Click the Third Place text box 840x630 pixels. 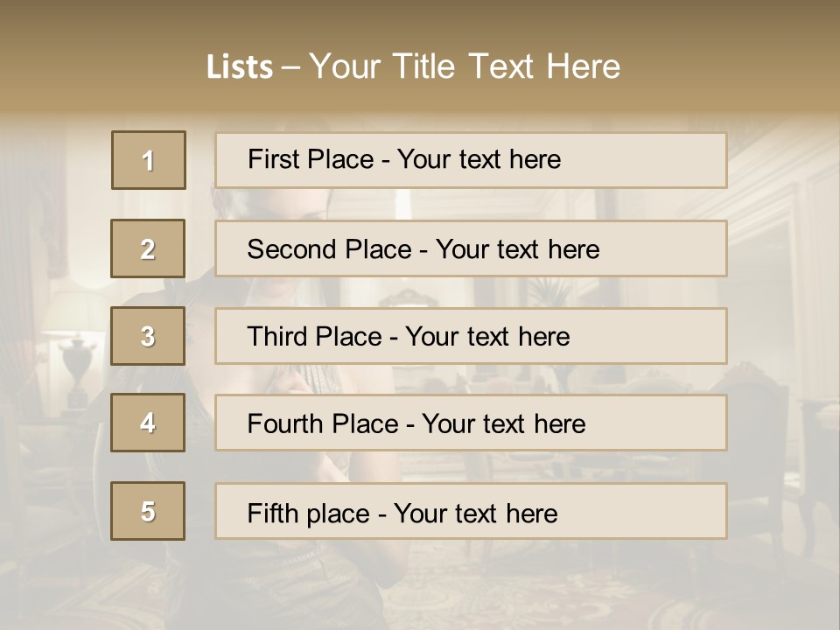pyautogui.click(x=471, y=336)
